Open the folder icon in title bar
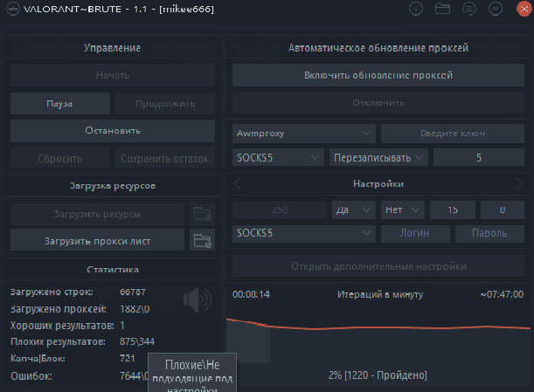534x392 pixels. [442, 9]
